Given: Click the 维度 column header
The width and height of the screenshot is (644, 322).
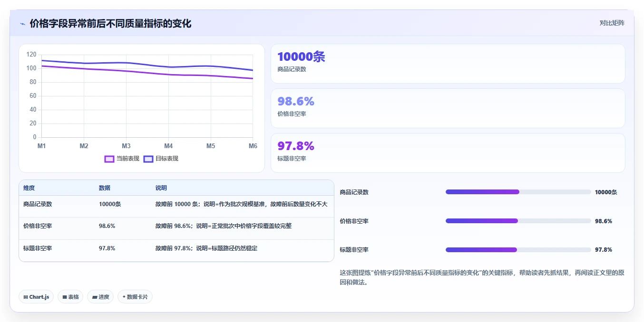Looking at the screenshot, I should [29, 188].
